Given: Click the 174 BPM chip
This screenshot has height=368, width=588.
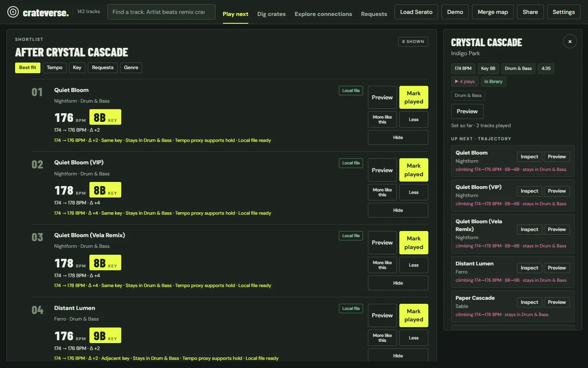Looking at the screenshot, I should click(x=463, y=68).
